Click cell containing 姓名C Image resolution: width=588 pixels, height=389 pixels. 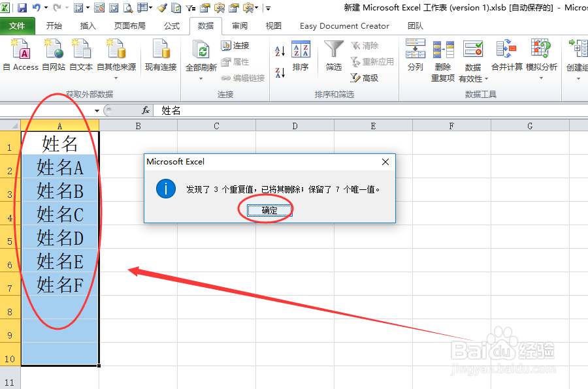[60, 213]
